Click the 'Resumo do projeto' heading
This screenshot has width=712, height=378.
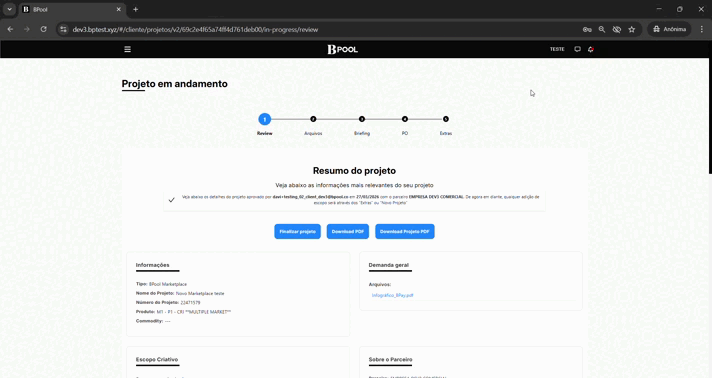[354, 171]
